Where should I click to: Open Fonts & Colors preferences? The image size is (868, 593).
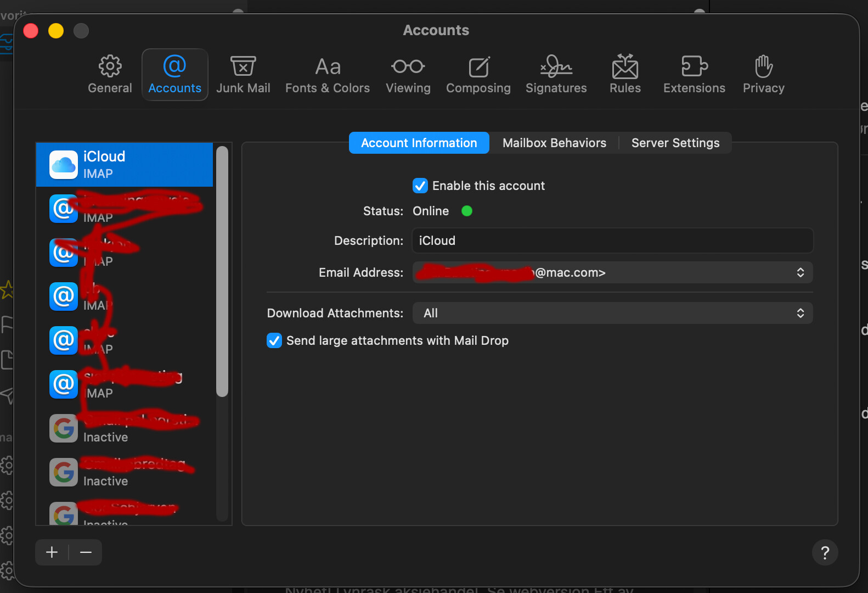[328, 75]
